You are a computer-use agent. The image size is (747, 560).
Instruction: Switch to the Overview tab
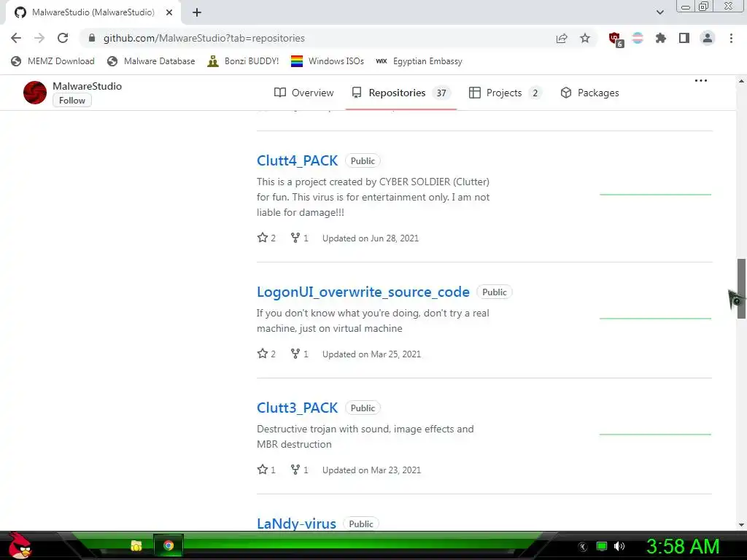[x=304, y=93]
